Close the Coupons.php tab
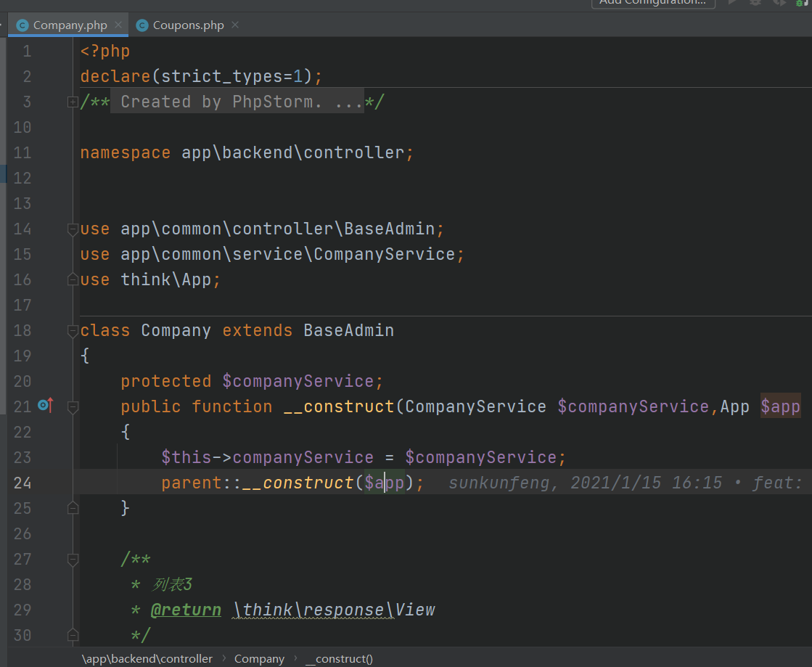The image size is (812, 667). [235, 25]
